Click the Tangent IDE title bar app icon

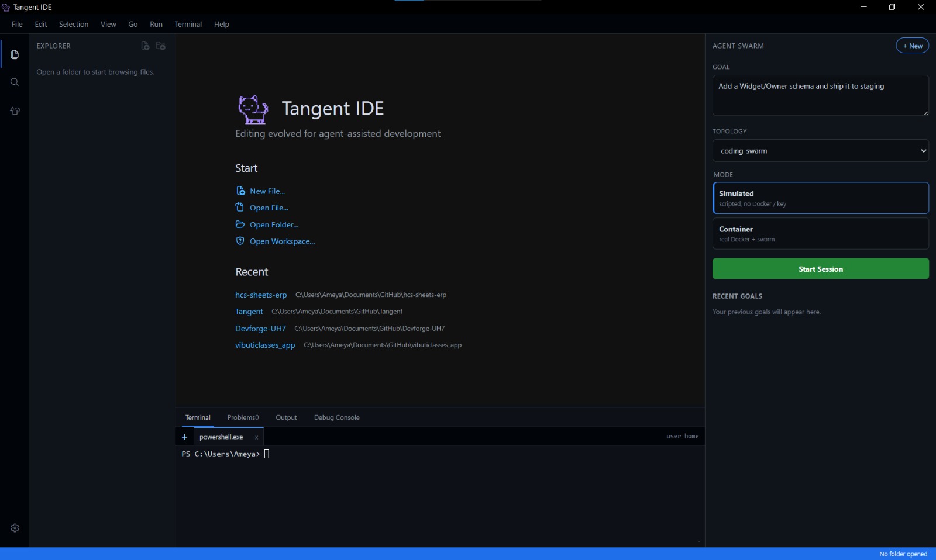6,7
